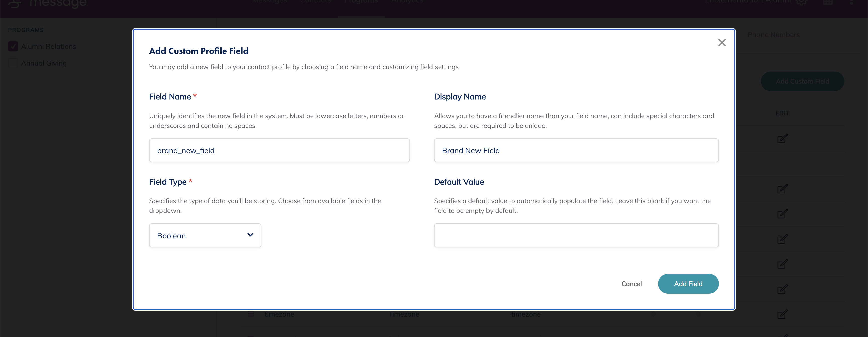Focus the Display Name text box
This screenshot has width=868, height=337.
576,150
